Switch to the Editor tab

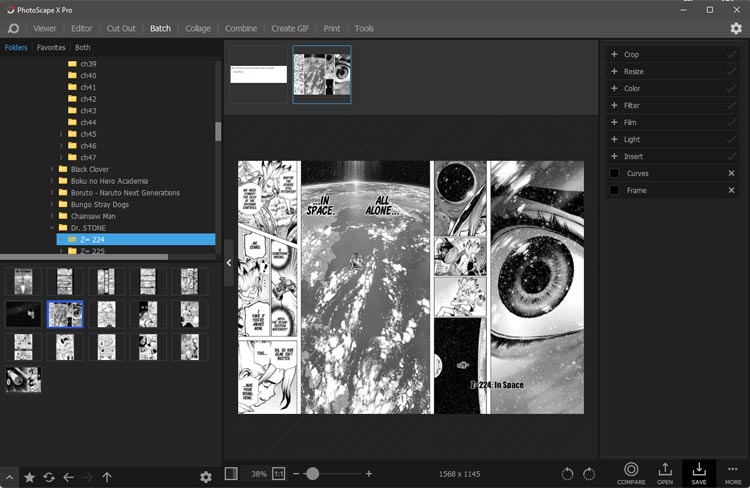pyautogui.click(x=82, y=28)
